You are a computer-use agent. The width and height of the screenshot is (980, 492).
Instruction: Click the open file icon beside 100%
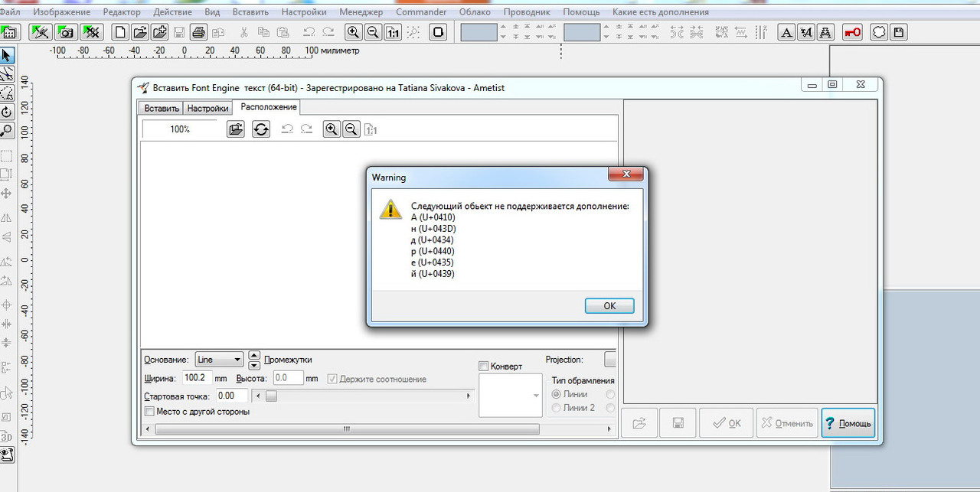pyautogui.click(x=236, y=129)
